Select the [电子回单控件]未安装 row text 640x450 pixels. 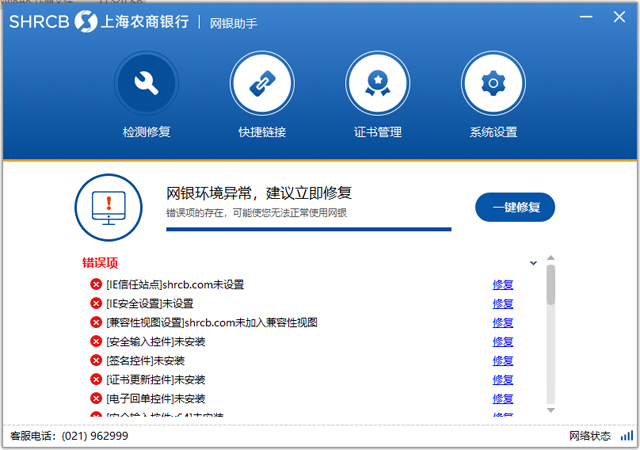(156, 398)
